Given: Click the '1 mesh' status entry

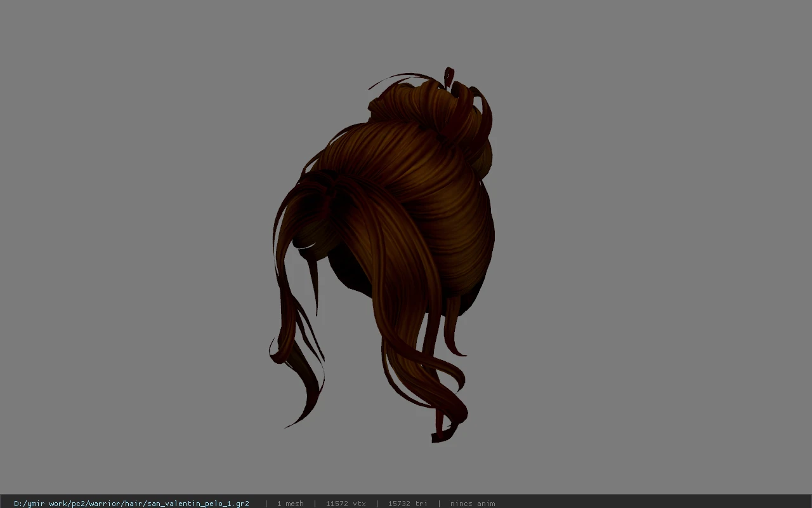Looking at the screenshot, I should coord(290,504).
